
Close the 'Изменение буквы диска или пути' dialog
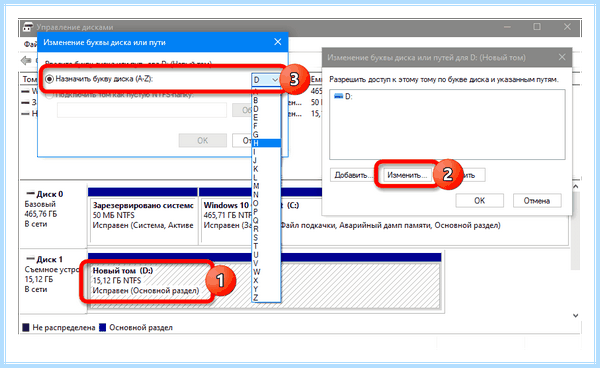pos(278,42)
